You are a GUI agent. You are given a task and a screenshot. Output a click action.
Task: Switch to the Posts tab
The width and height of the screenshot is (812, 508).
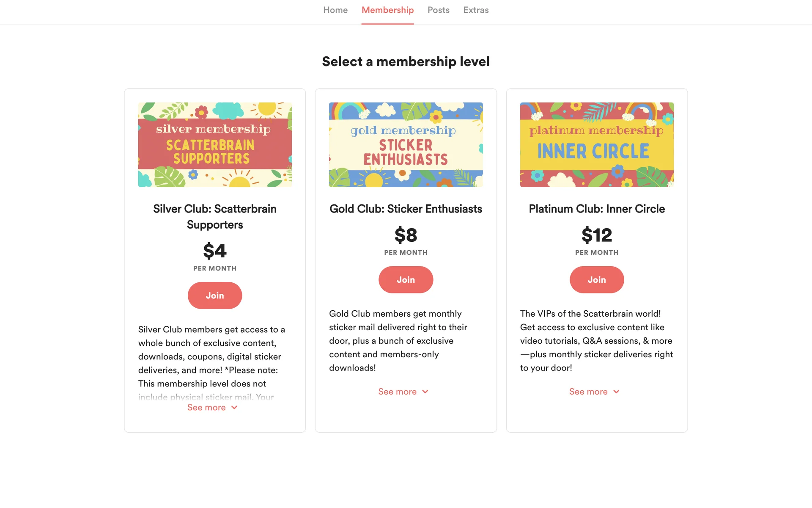tap(438, 10)
